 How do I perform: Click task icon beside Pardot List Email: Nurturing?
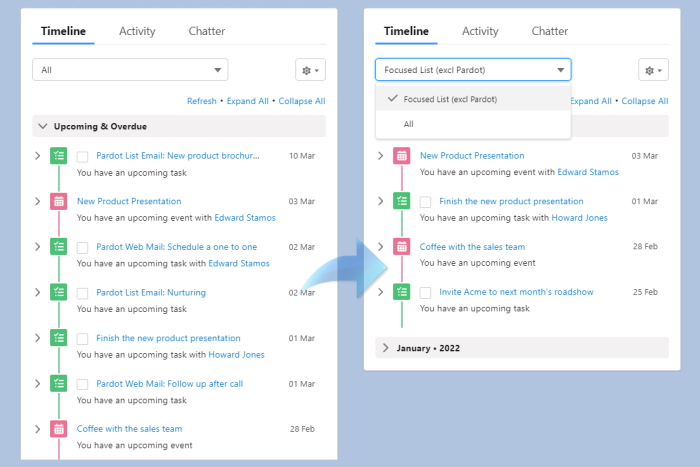[x=59, y=292]
